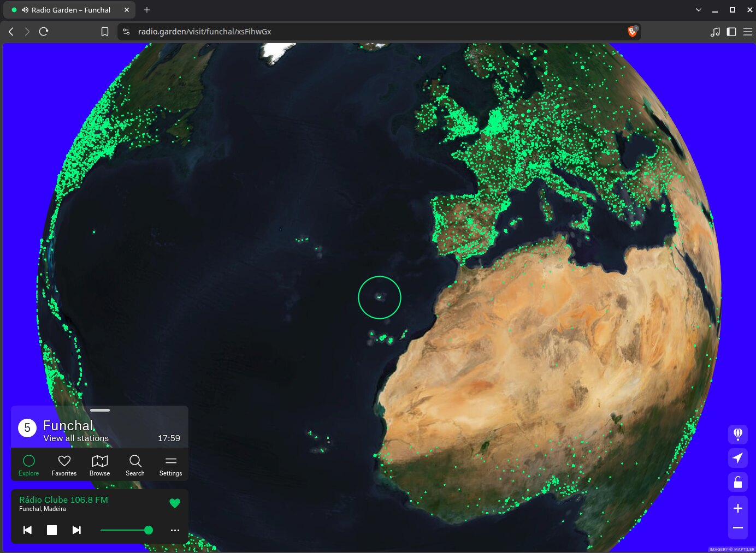Open the Settings tab

[171, 465]
